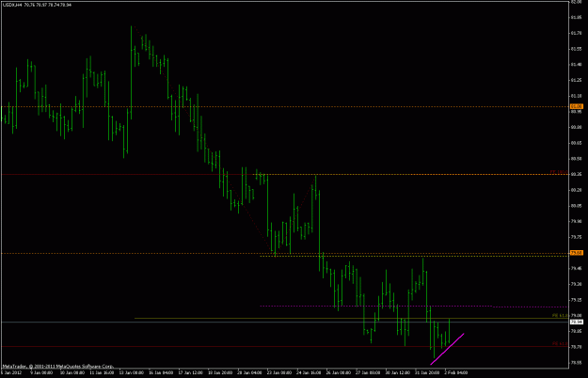Click the 79.15 price scale label

pos(577,300)
